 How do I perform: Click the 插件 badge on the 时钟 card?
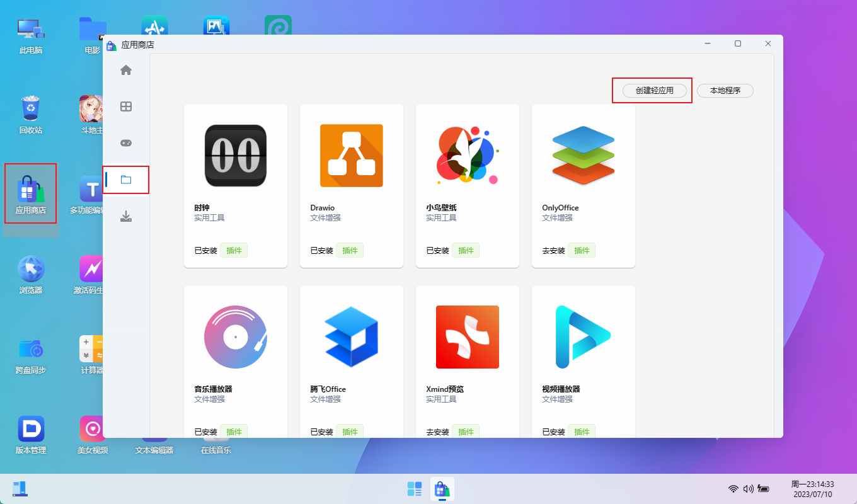pyautogui.click(x=234, y=250)
